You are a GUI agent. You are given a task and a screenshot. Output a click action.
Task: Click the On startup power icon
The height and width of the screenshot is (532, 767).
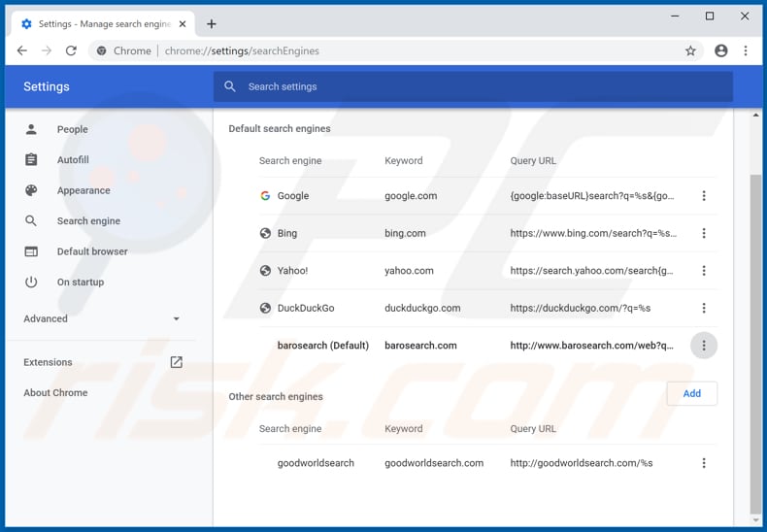31,283
